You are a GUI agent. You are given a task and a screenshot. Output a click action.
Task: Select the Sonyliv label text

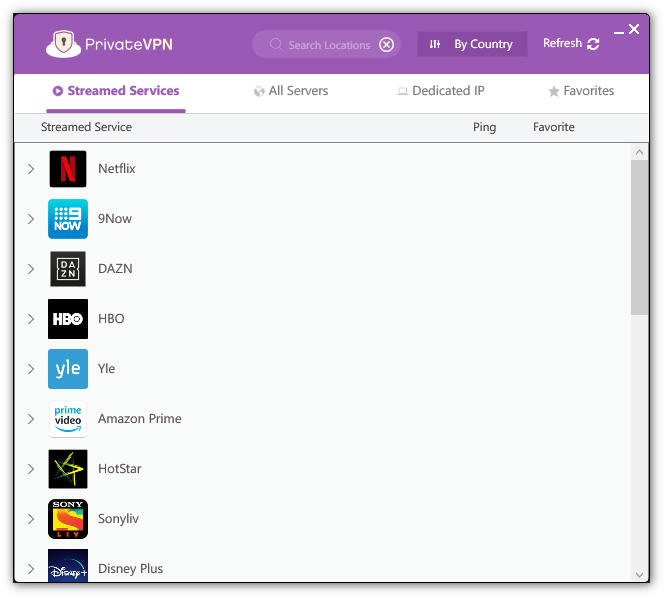(118, 519)
